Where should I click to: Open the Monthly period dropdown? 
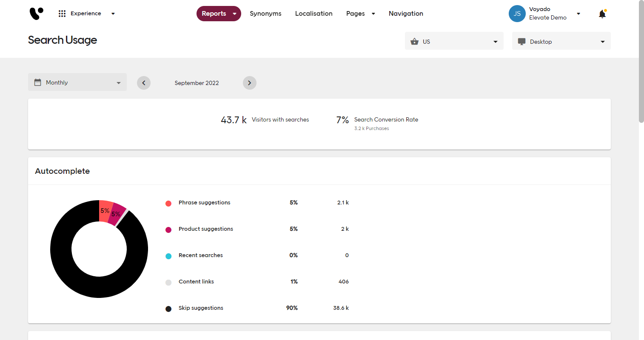tap(77, 82)
